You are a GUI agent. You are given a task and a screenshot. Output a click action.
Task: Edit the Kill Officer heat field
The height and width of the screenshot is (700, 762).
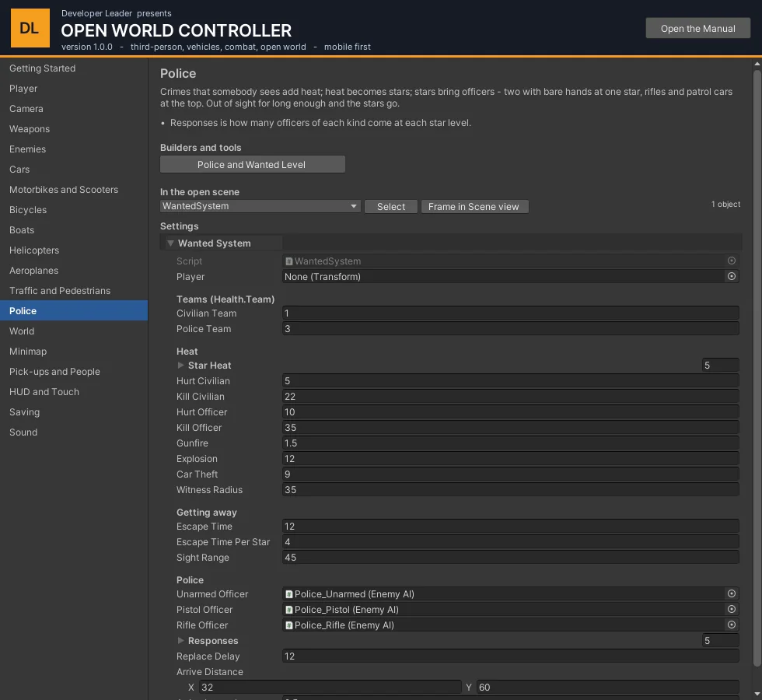(510, 427)
